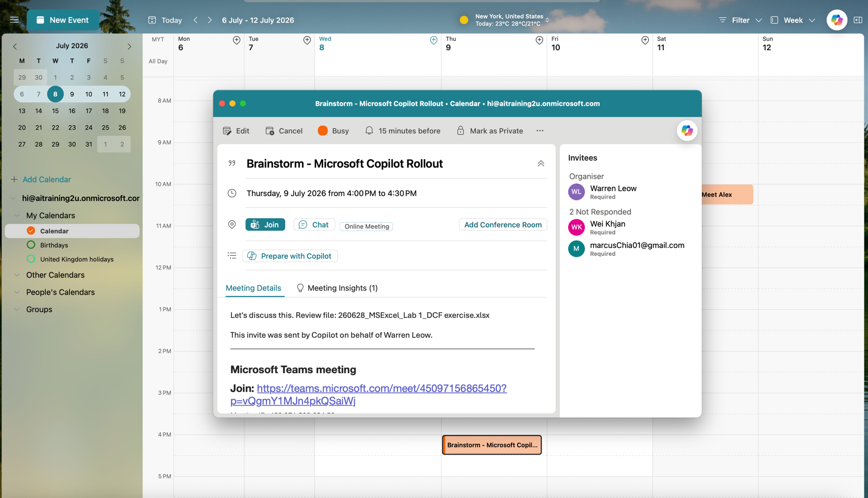
Task: Click the clock icon next to the date
Action: [x=232, y=193]
